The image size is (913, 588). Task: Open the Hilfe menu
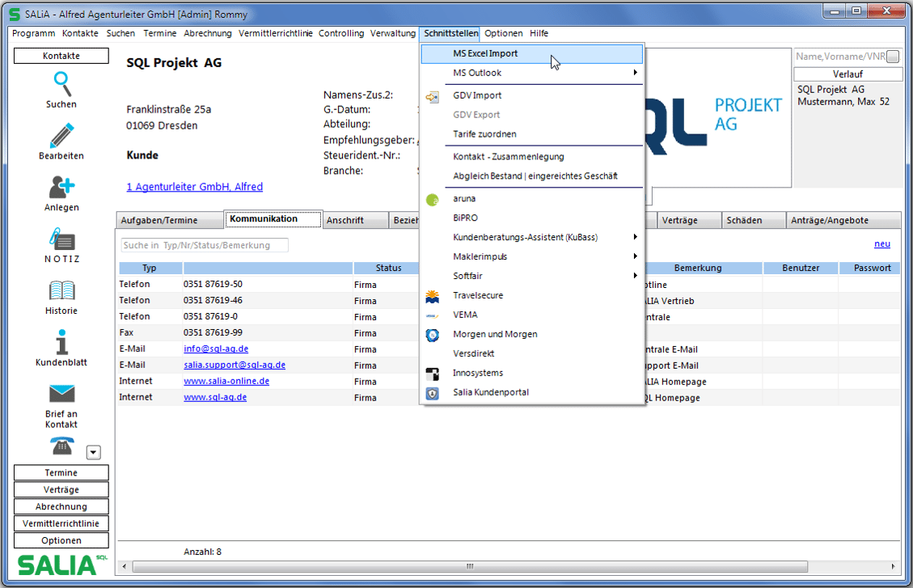539,33
